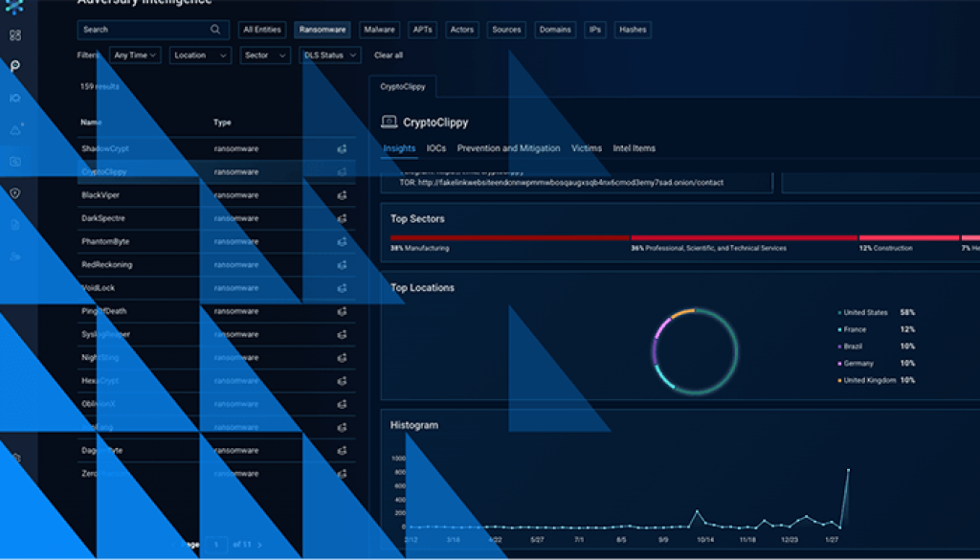Click the share icon beside ShadowCrypt row
The width and height of the screenshot is (980, 560).
(342, 149)
